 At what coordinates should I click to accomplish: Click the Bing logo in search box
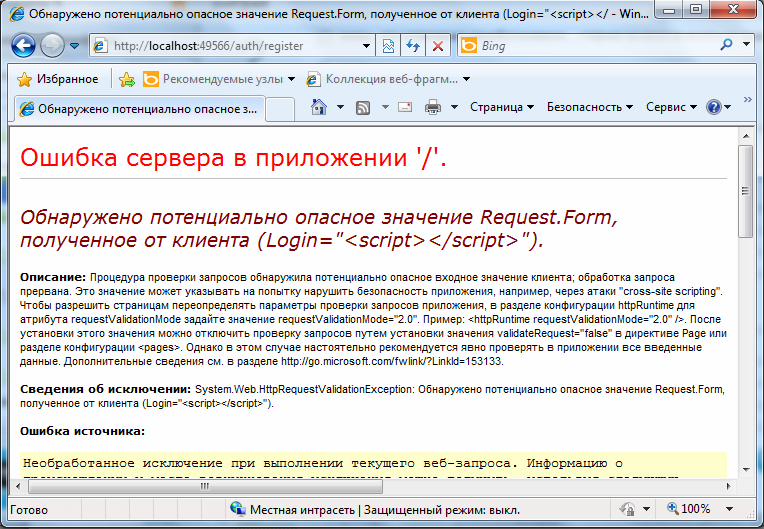[x=469, y=45]
